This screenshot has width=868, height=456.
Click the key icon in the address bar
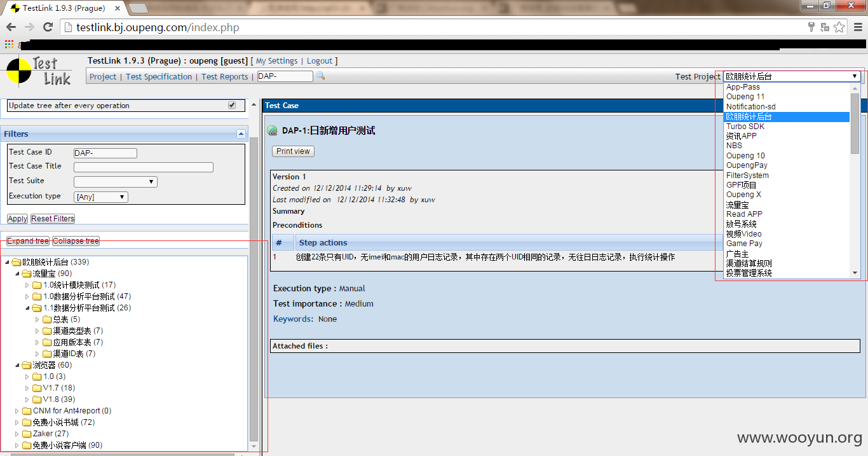click(811, 27)
